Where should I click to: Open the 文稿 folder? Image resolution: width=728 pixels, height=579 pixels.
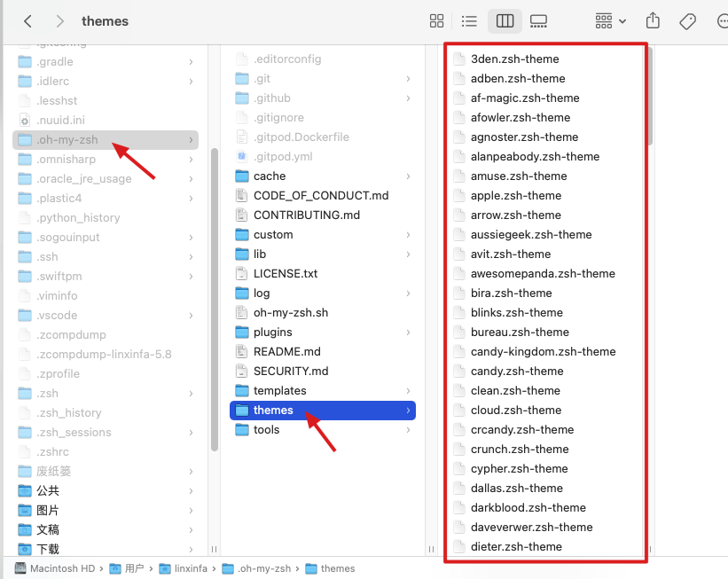click(x=106, y=529)
